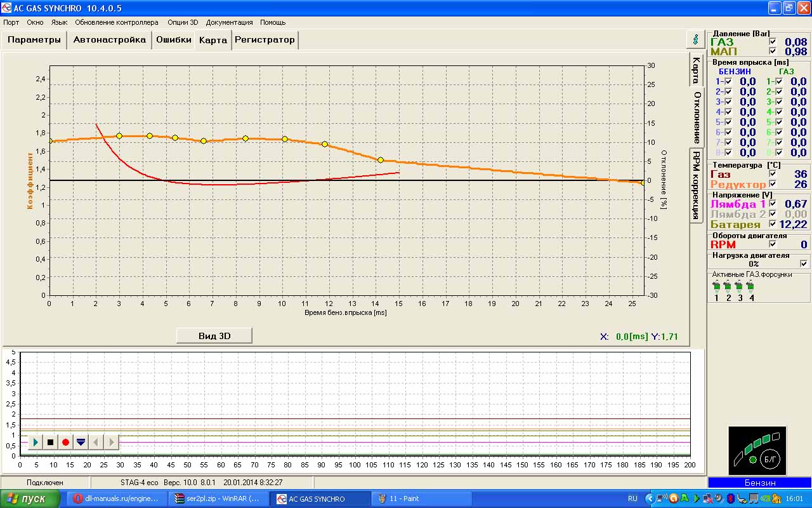Click active gas injector icon 3
Screen dimensions: 812x508
[739, 287]
